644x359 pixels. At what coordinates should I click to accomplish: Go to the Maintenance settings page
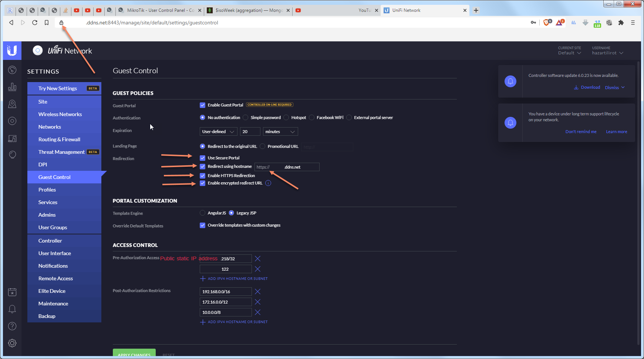tap(64, 304)
